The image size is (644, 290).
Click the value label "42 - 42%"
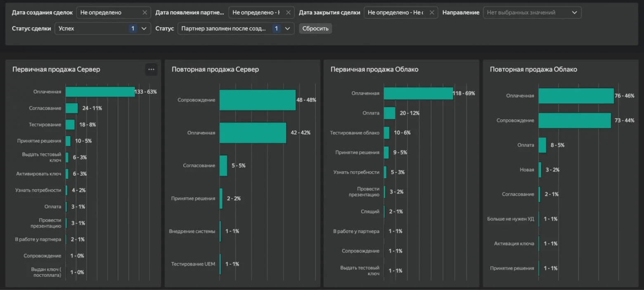pyautogui.click(x=301, y=133)
